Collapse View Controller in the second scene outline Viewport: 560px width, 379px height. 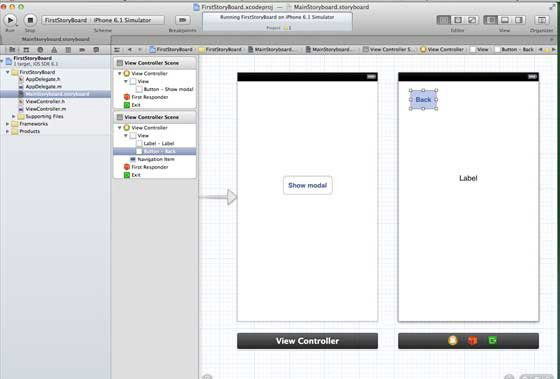tap(120, 128)
